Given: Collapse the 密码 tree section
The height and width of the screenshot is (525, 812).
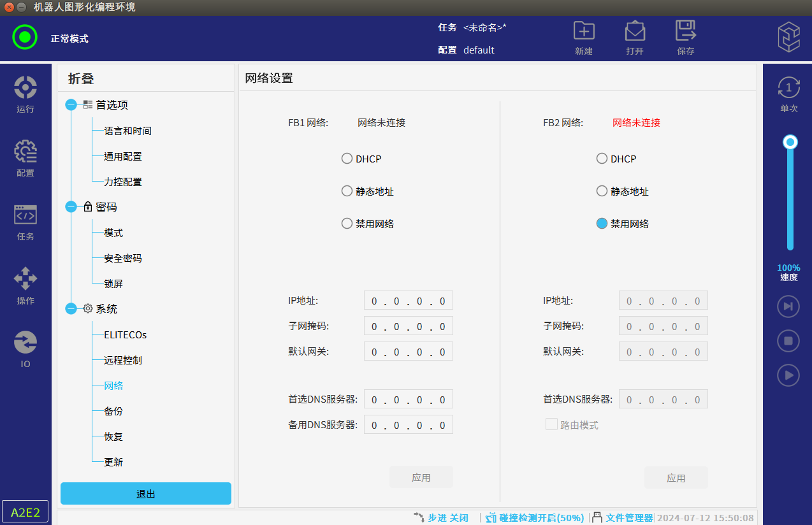Looking at the screenshot, I should tap(71, 207).
